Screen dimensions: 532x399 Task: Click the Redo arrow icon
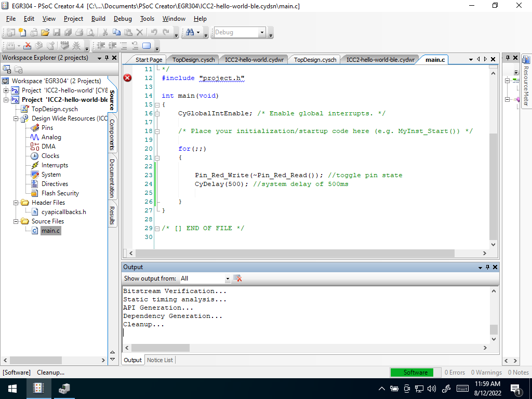166,32
